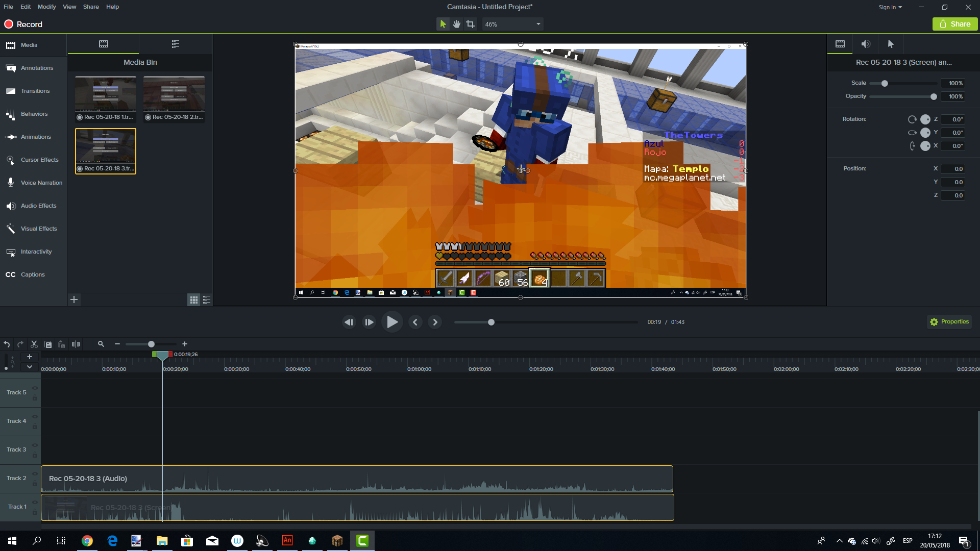Zoom out timeline with minus icon
Viewport: 980px width, 551px height.
(117, 344)
